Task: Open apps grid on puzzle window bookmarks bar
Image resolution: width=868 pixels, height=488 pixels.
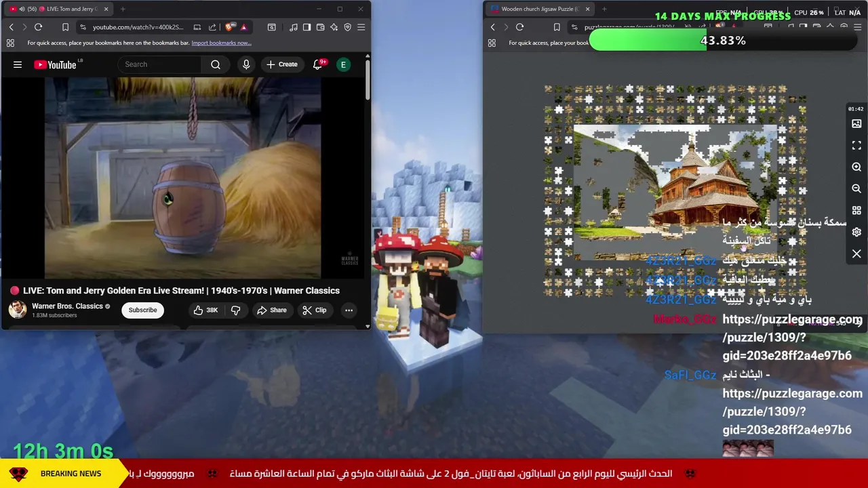Action: pos(492,43)
